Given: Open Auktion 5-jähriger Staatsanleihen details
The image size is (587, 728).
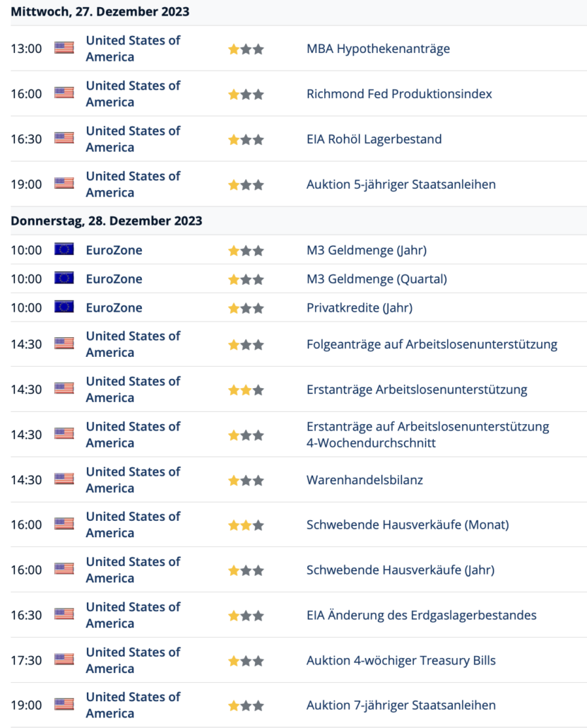Looking at the screenshot, I should pyautogui.click(x=401, y=184).
